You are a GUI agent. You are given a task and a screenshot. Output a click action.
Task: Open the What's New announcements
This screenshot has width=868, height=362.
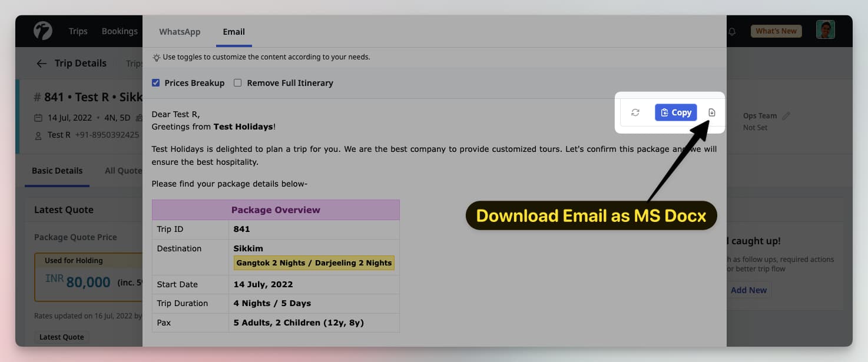click(776, 31)
